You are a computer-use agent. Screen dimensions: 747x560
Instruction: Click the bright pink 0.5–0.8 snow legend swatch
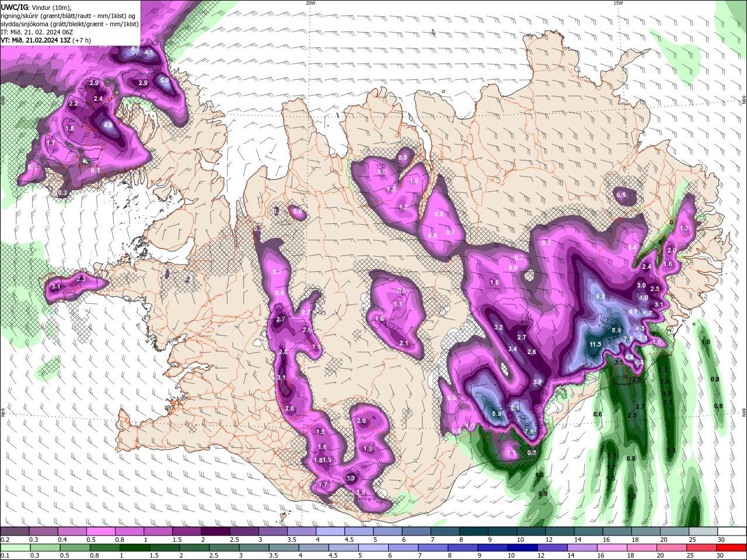(100, 531)
